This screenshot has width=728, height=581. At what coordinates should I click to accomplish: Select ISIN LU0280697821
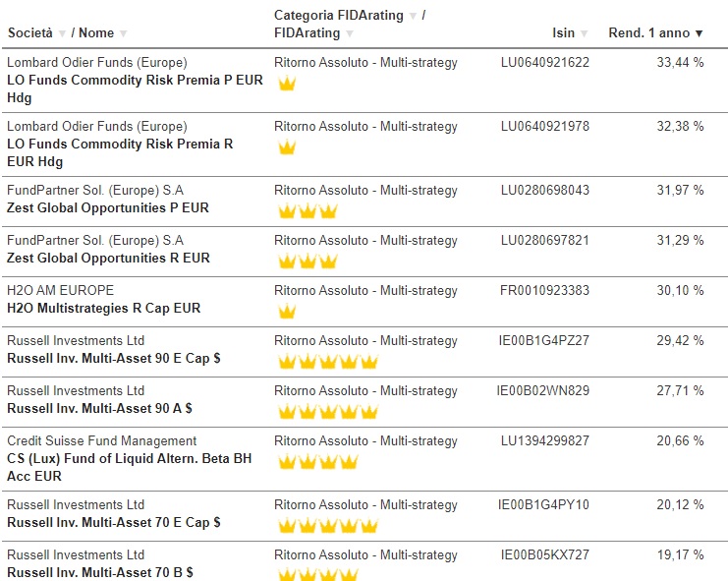544,240
